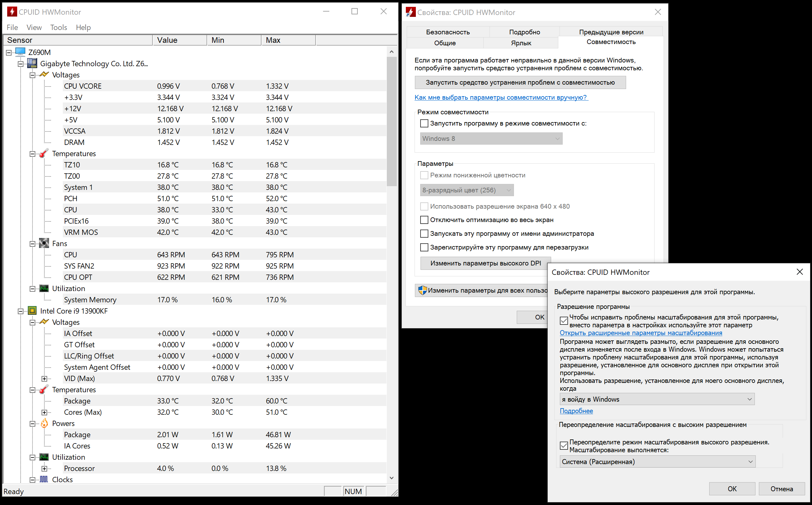Confirm DPI dialog with OK
The width and height of the screenshot is (812, 505).
732,489
